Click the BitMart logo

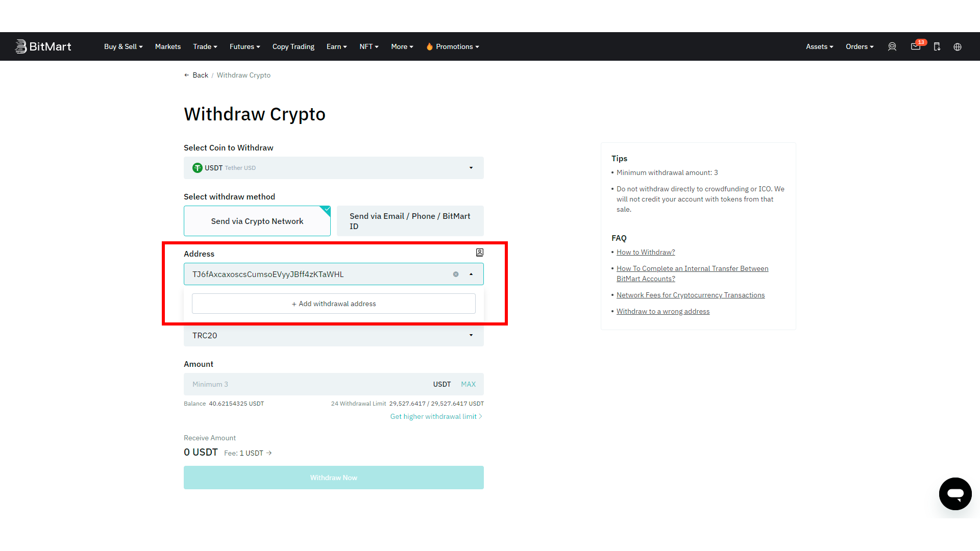[43, 46]
